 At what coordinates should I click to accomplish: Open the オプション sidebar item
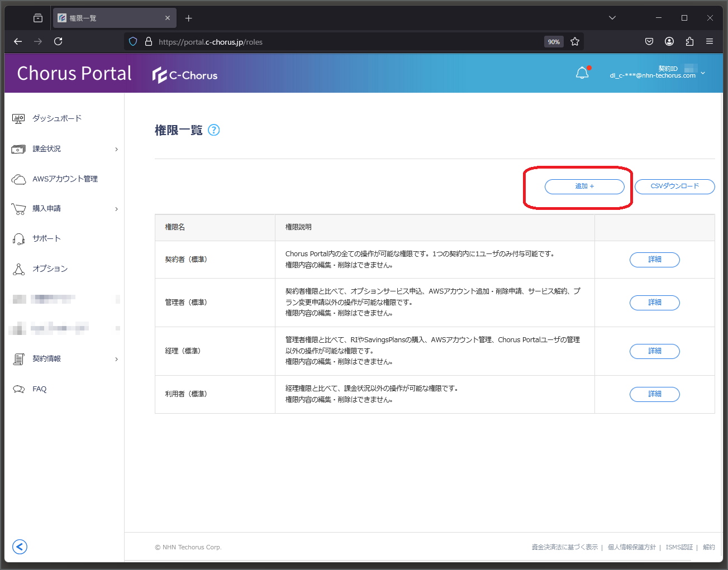click(50, 269)
